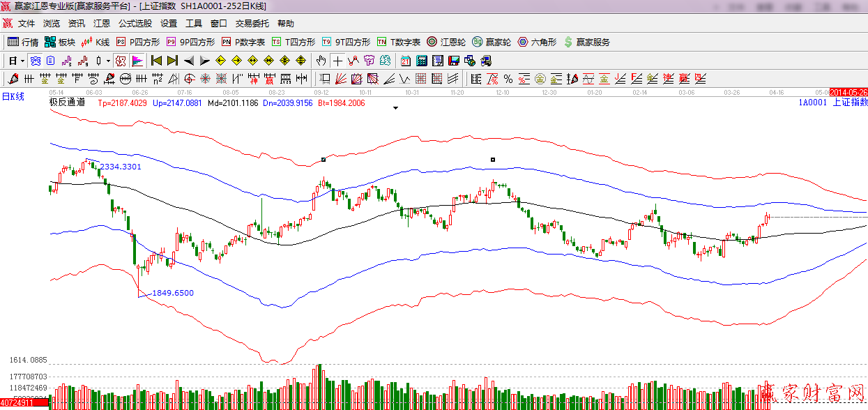
Task: Open the 行情 market quotes view
Action: 23,42
